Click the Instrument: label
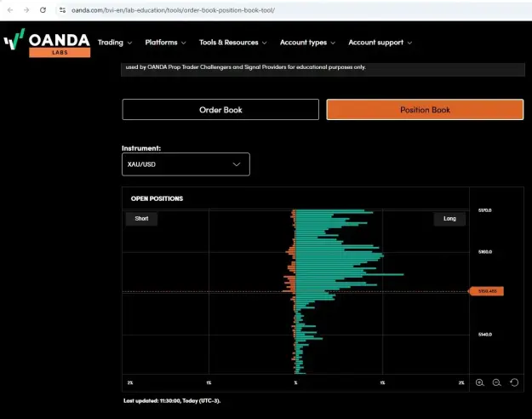Viewport: 532px width, 419px height. (x=141, y=148)
